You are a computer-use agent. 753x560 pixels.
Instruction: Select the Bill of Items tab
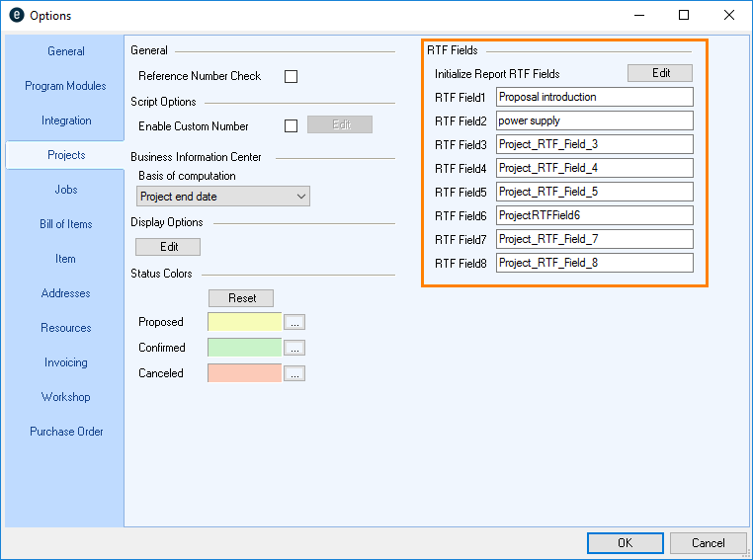click(x=65, y=224)
